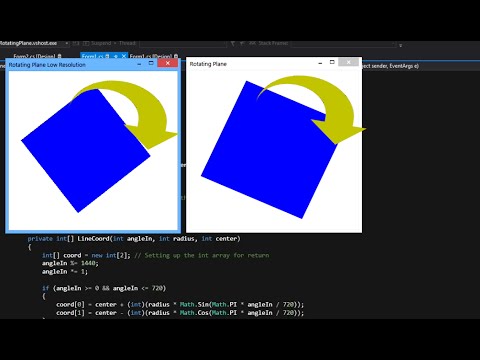Open the Thread combo box
The image size is (480, 360).
click(183, 43)
